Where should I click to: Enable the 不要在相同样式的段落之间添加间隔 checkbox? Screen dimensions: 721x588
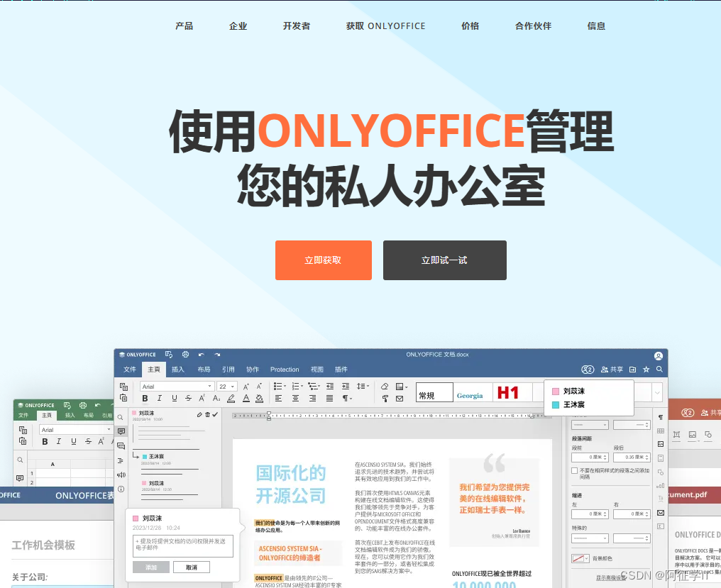click(574, 470)
